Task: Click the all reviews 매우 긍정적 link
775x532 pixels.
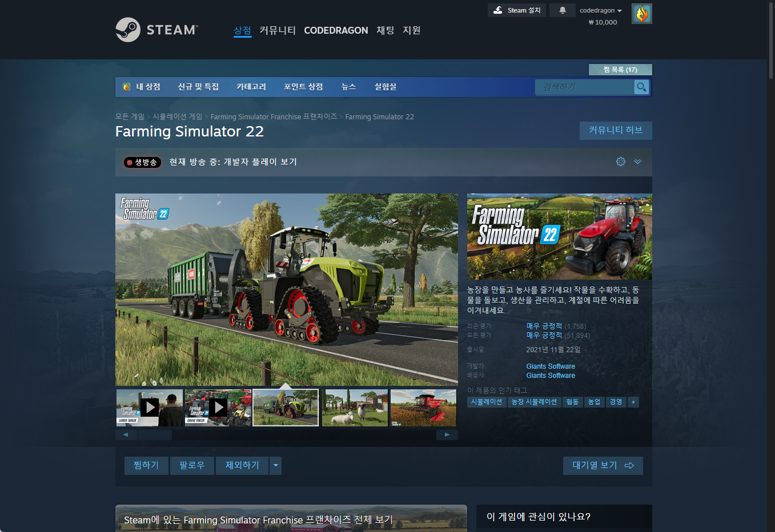Action: pyautogui.click(x=544, y=335)
